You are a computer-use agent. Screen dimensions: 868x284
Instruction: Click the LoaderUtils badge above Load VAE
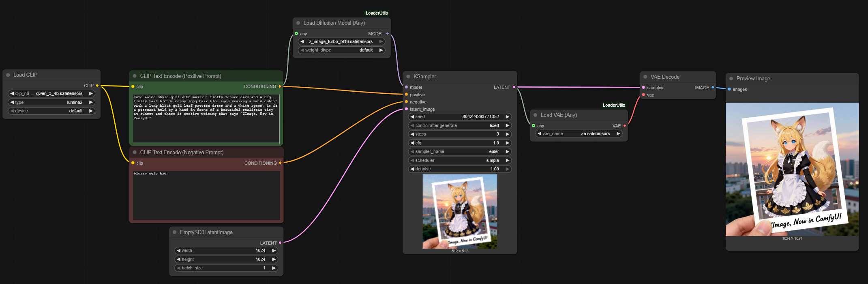pyautogui.click(x=614, y=105)
